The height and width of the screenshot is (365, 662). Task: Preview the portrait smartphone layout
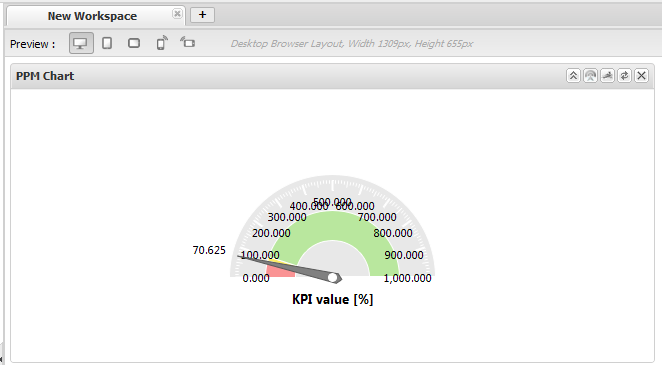[162, 43]
